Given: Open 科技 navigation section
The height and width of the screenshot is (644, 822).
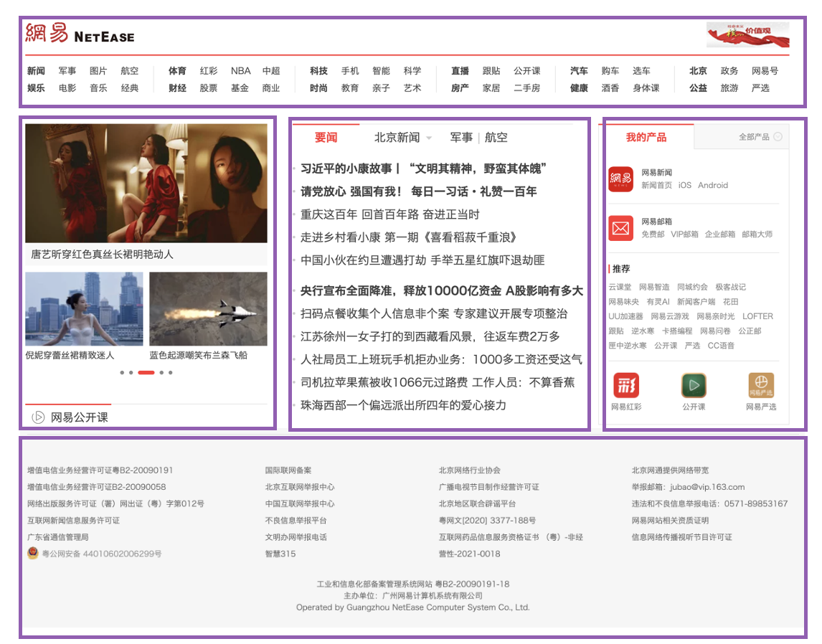Looking at the screenshot, I should tap(318, 71).
